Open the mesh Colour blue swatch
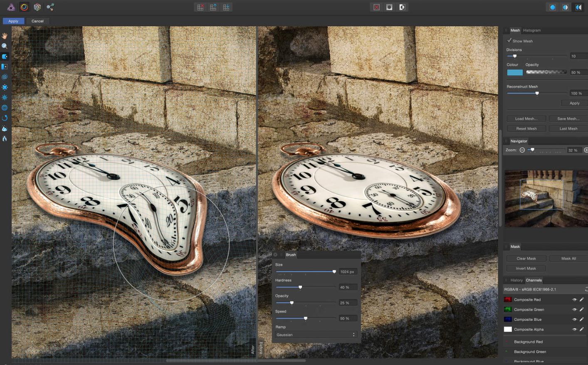Viewport: 588px width, 365px height. point(515,72)
